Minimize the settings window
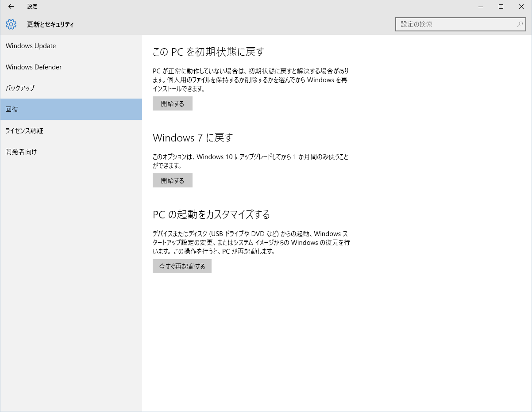Screen dimensions: 532x412 click(481, 7)
